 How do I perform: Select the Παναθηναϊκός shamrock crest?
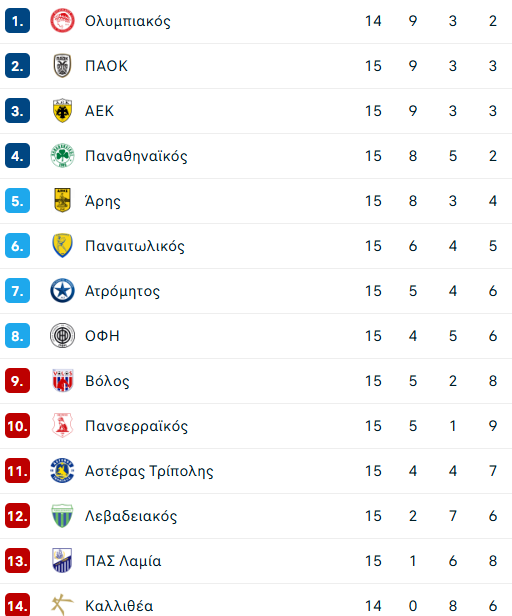click(x=62, y=156)
